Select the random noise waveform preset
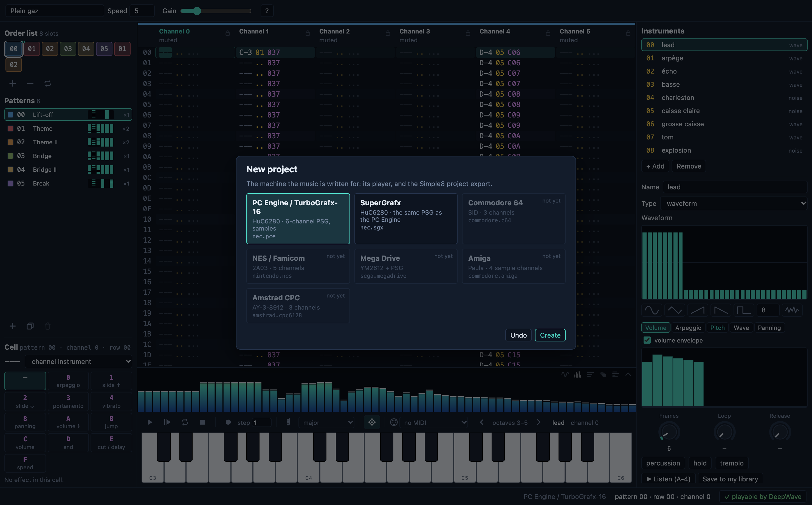The width and height of the screenshot is (812, 505). [792, 310]
